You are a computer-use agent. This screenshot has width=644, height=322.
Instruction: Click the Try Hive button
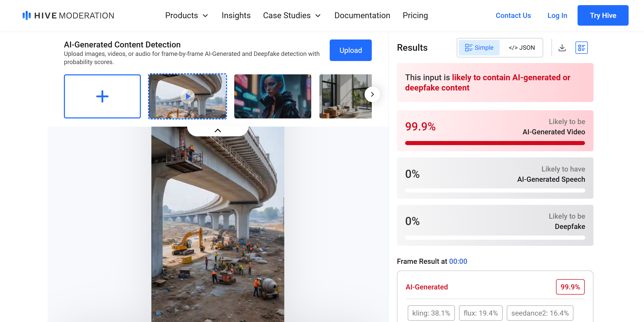click(x=603, y=15)
